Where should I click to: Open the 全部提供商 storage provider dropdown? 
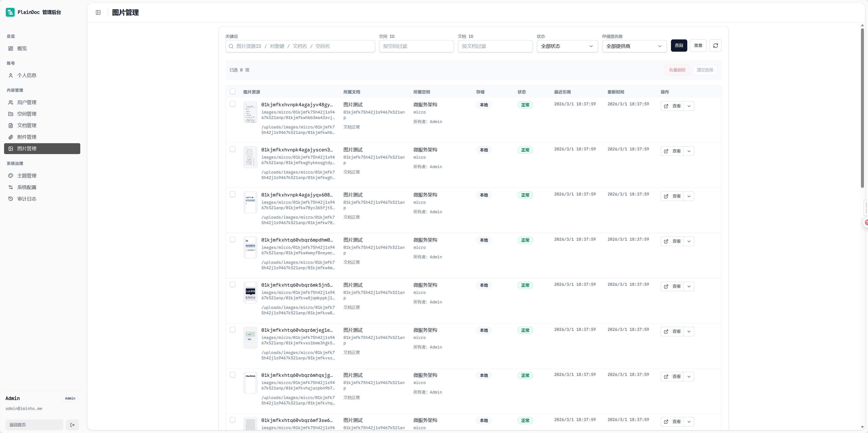pyautogui.click(x=634, y=46)
